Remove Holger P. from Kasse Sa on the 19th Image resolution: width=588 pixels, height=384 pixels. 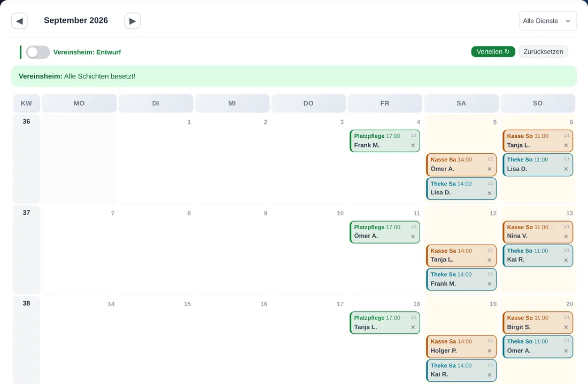(x=489, y=351)
